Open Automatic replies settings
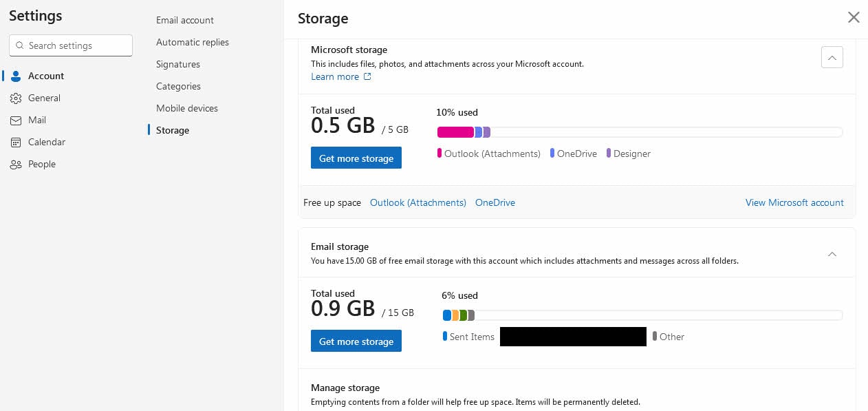 [193, 42]
